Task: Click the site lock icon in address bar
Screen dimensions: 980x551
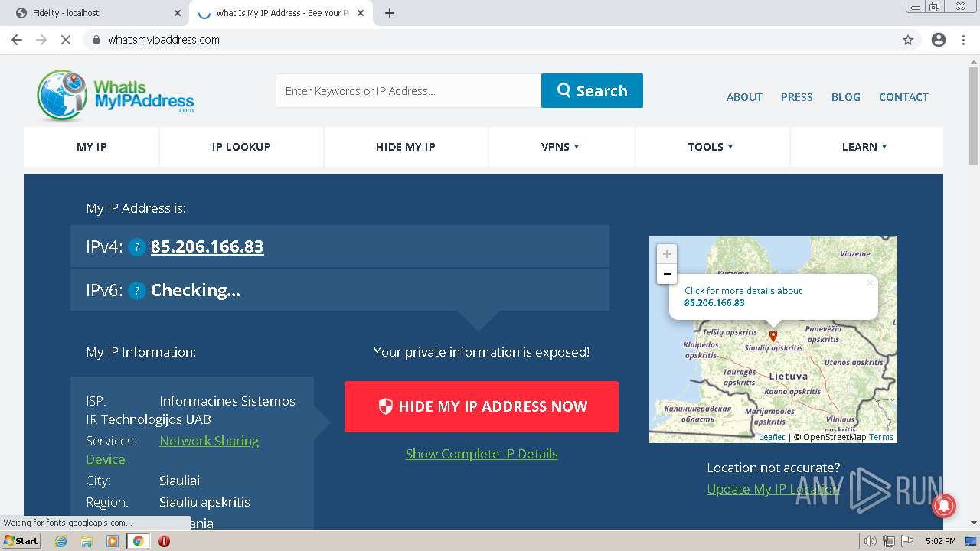Action: point(96,40)
